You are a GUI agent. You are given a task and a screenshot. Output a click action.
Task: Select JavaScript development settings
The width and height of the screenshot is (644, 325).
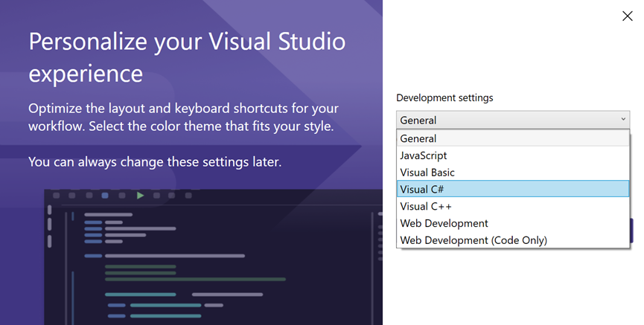coord(512,155)
